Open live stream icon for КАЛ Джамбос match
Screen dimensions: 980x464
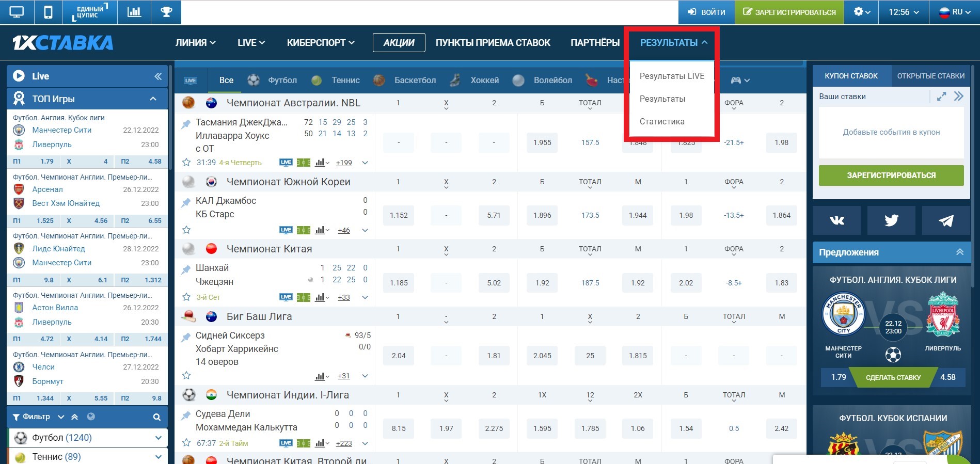(286, 230)
